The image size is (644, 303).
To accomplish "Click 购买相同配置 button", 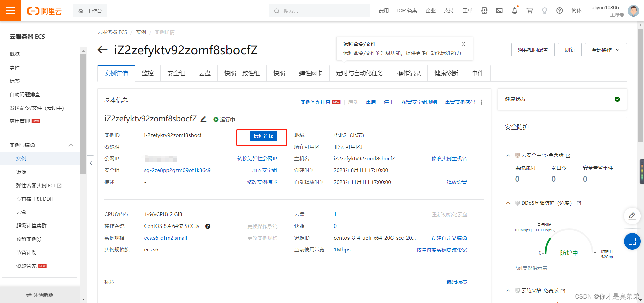I will pyautogui.click(x=533, y=50).
